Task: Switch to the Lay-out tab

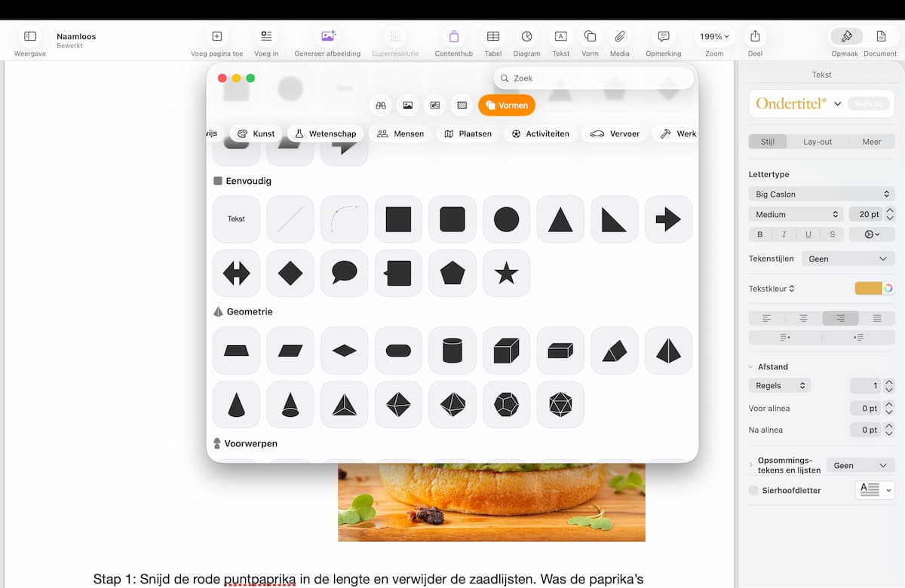Action: [818, 142]
